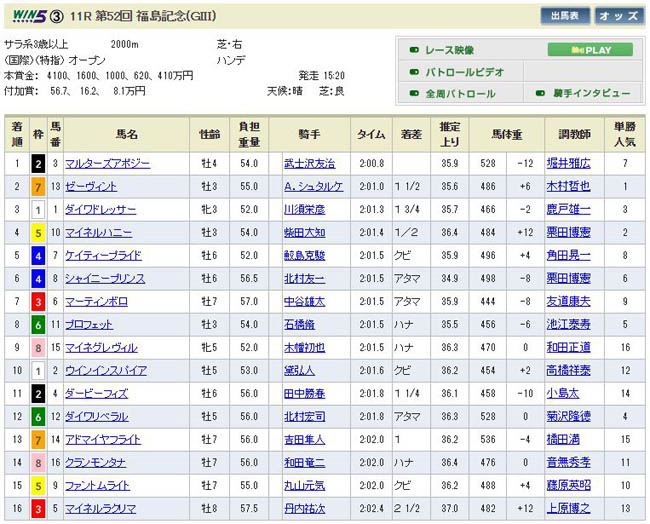The width and height of the screenshot is (650, 524).
Task: Click the arrow icon beside 全周パトロール
Action: [x=413, y=94]
